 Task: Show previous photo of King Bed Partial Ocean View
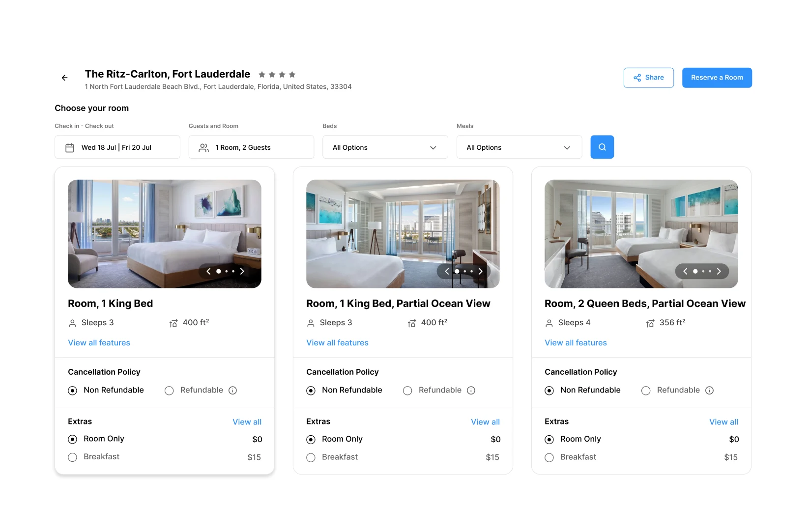(x=447, y=271)
